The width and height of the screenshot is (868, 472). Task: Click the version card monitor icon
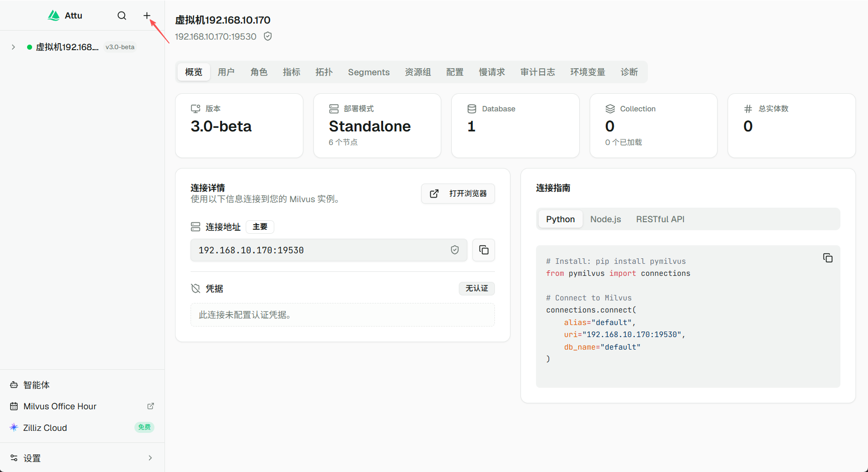tap(196, 109)
